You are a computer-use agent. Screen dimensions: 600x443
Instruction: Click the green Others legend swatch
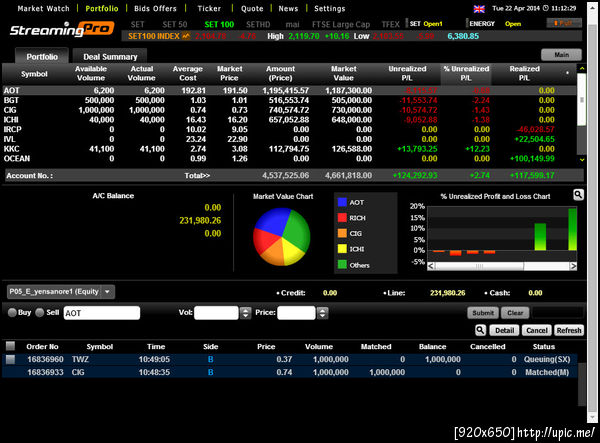click(x=342, y=264)
